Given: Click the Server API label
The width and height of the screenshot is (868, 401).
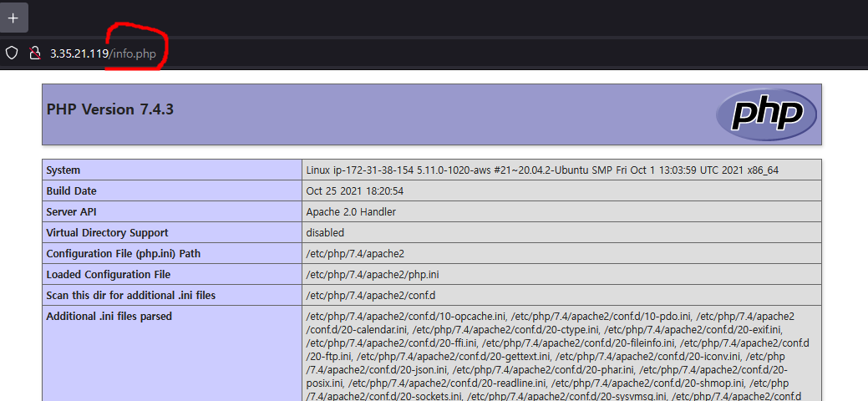Looking at the screenshot, I should point(73,212).
